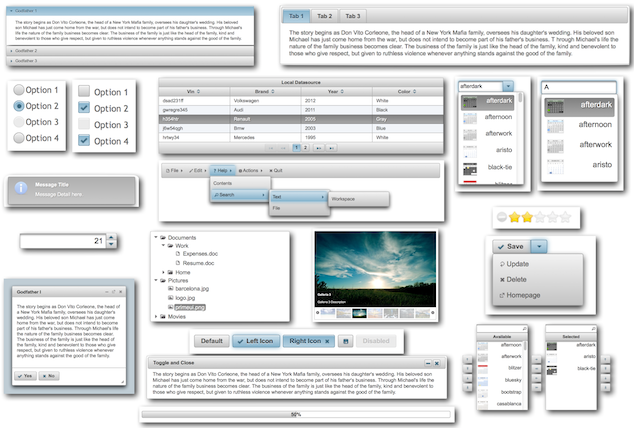Expand the Movies tree node
The height and width of the screenshot is (428, 634).
(156, 316)
